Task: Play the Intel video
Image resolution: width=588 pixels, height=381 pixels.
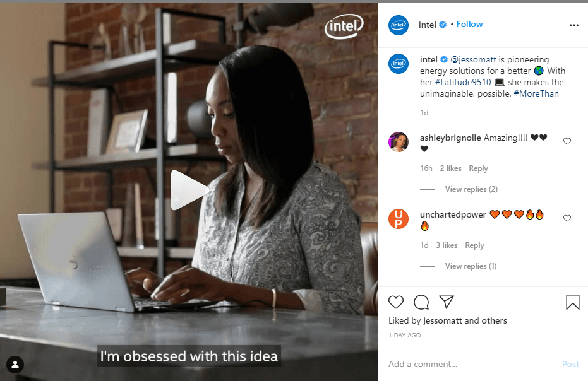Action: tap(189, 190)
